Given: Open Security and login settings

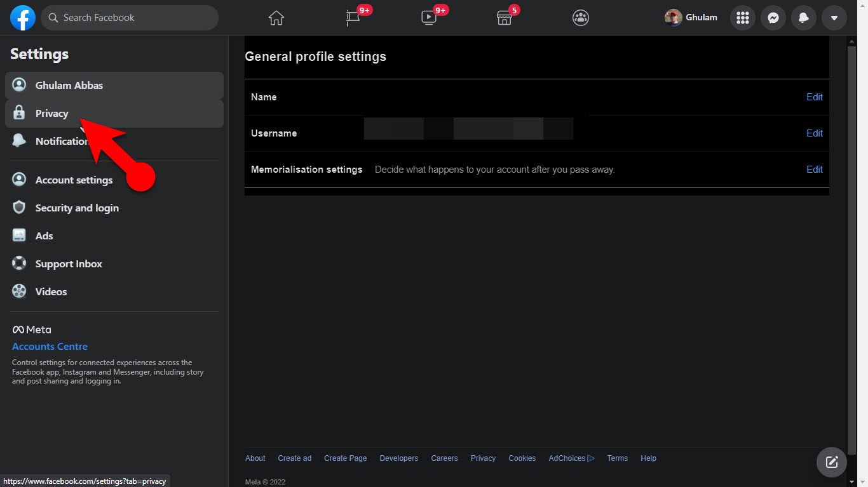Looking at the screenshot, I should (x=77, y=208).
